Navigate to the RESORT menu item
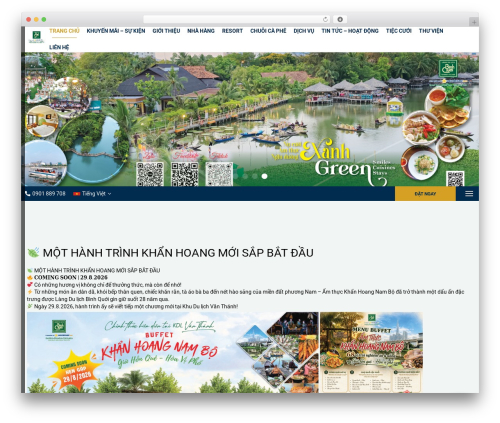This screenshot has height=423, width=500. pos(232,31)
